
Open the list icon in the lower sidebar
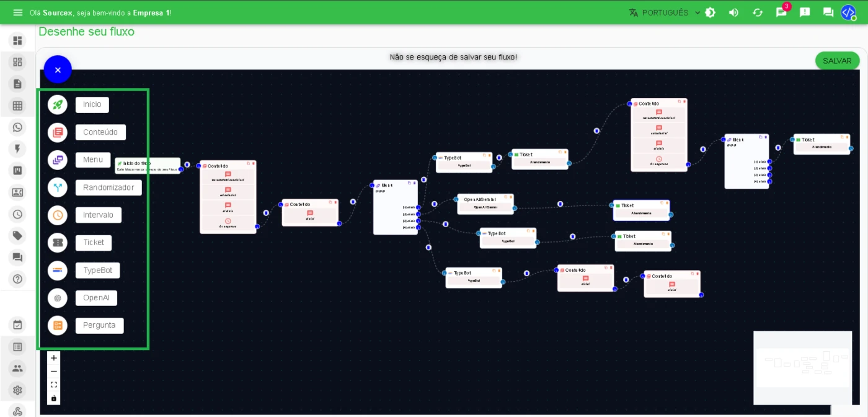17,347
